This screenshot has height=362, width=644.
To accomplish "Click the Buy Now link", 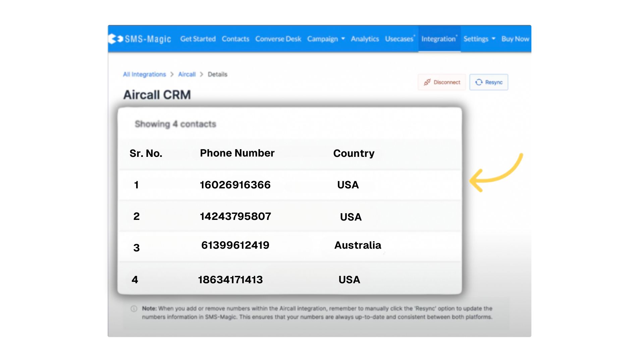I will [515, 39].
